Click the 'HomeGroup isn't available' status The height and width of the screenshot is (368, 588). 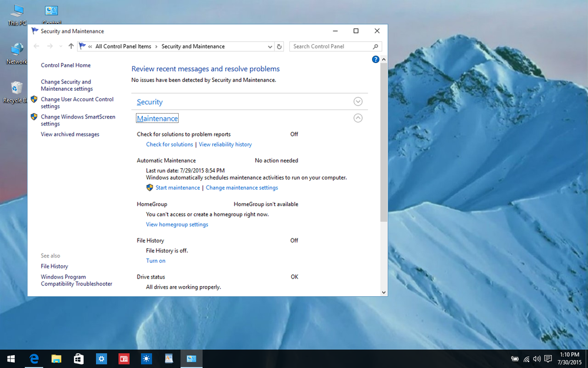click(x=266, y=204)
